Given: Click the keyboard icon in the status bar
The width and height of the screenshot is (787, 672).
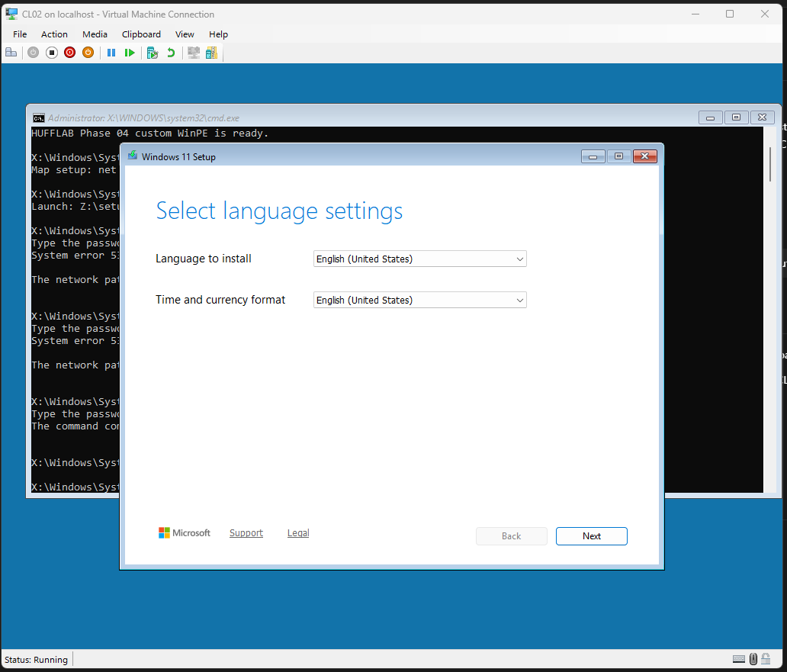Looking at the screenshot, I should [x=739, y=659].
